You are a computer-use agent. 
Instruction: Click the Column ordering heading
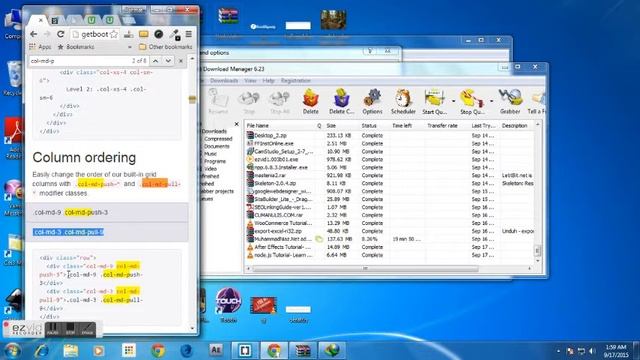click(84, 158)
